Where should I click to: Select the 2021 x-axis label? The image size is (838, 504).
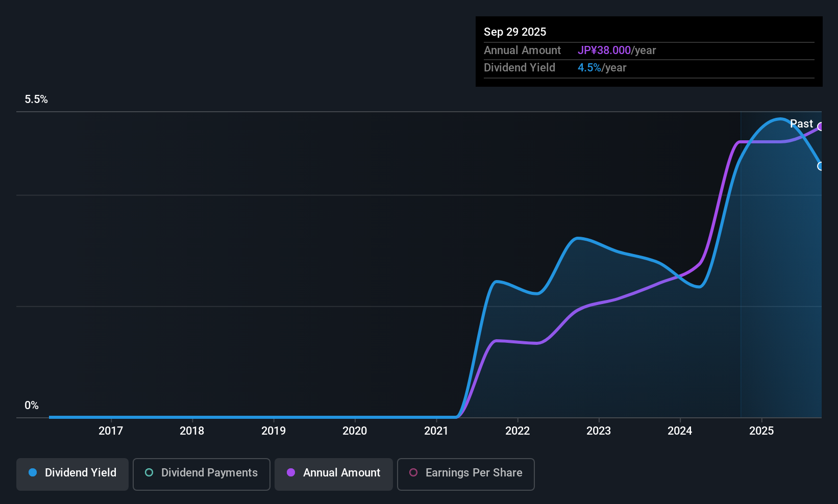[x=436, y=431]
